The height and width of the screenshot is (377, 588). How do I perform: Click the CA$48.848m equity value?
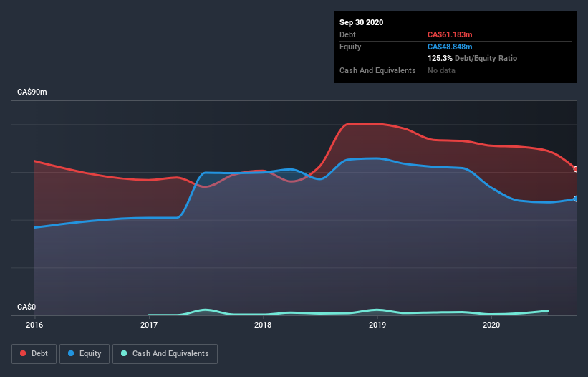click(x=450, y=47)
